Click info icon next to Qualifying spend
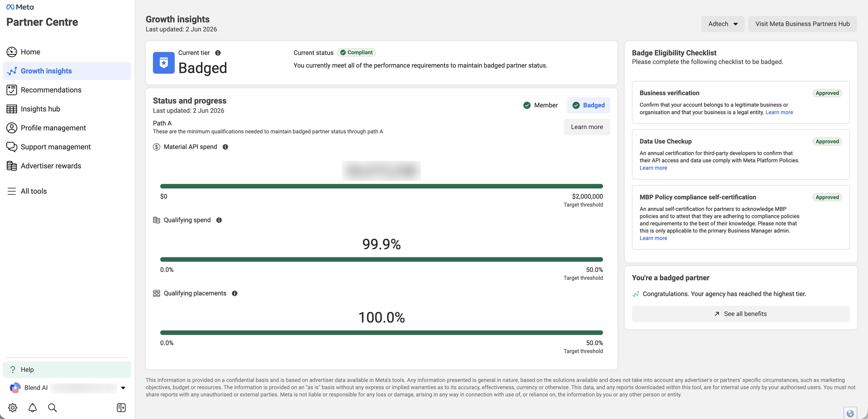 coord(219,220)
